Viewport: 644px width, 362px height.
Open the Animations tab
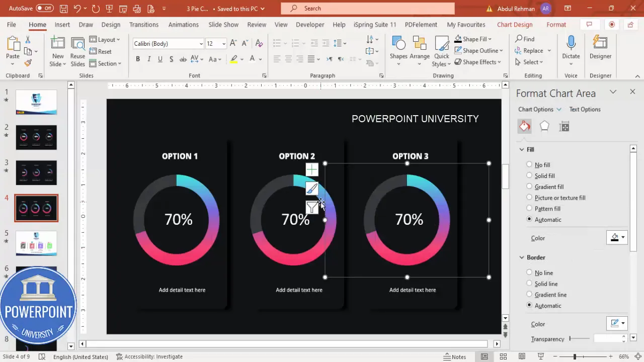coord(184,25)
